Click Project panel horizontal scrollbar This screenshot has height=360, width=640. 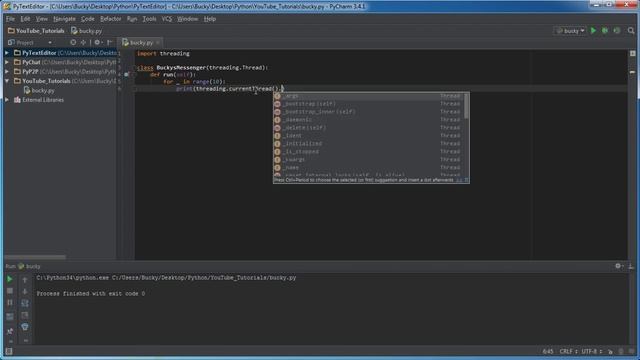pyautogui.click(x=35, y=258)
